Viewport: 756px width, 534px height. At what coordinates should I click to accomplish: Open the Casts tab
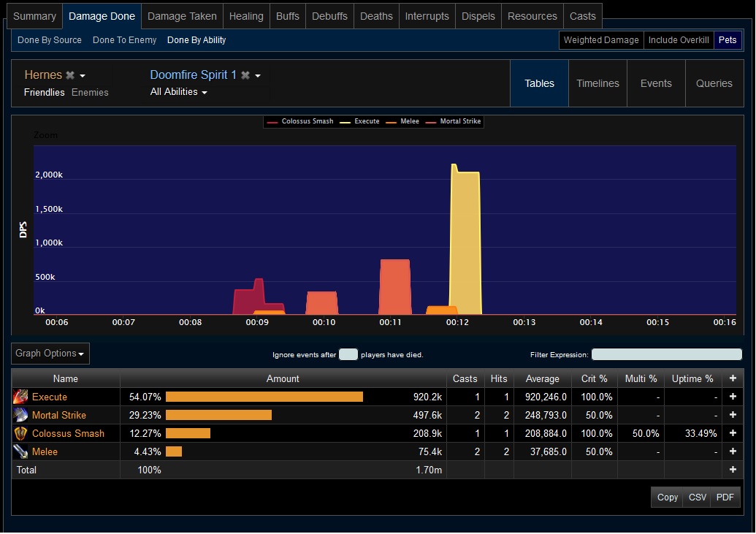583,16
